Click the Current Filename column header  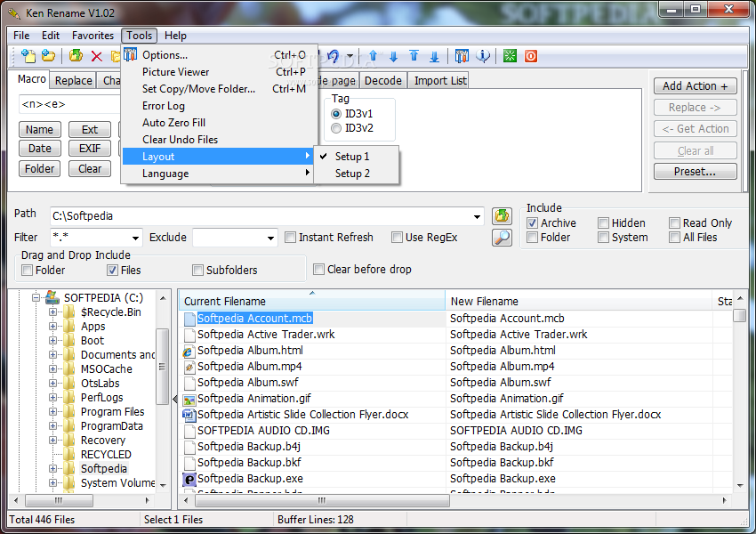point(312,301)
